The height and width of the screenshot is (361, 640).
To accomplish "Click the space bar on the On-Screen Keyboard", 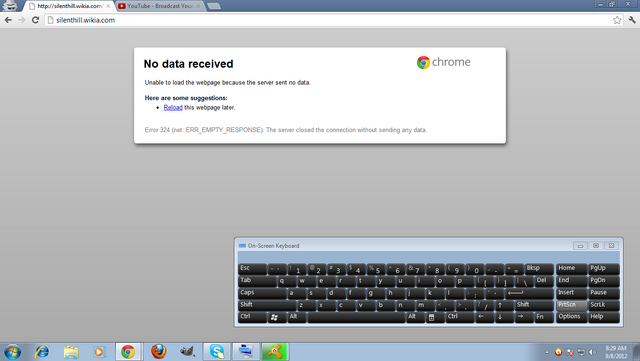I will pyautogui.click(x=356, y=317).
